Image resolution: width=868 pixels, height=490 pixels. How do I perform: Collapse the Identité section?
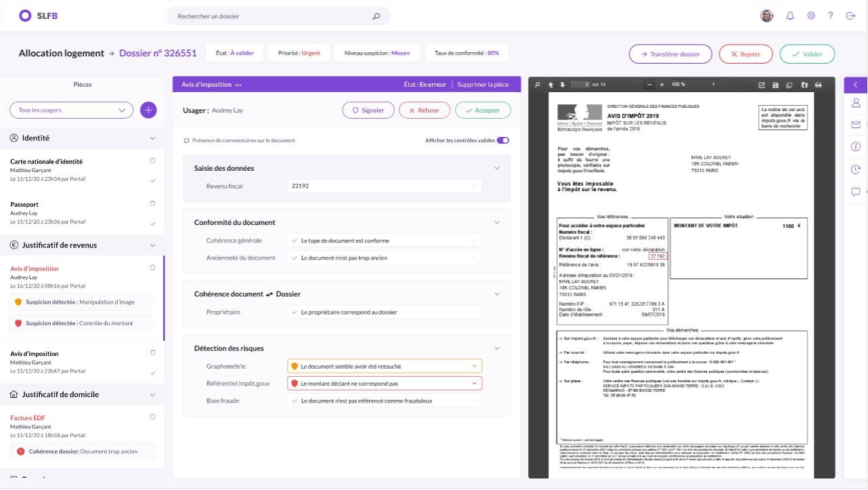click(x=152, y=138)
